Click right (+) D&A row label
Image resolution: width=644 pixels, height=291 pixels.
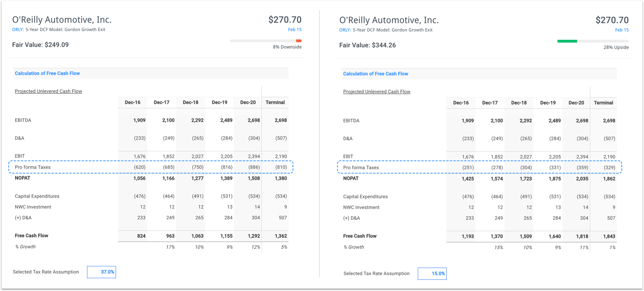point(351,218)
